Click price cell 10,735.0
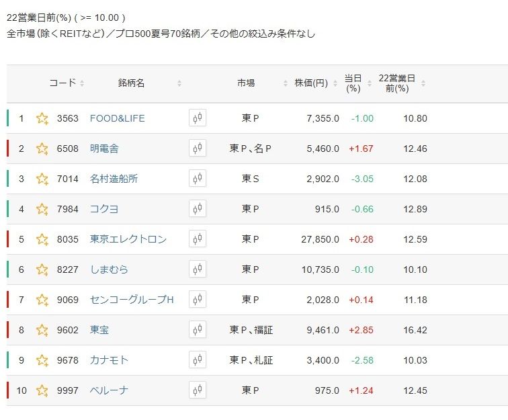This screenshot has height=420, width=508. (321, 269)
